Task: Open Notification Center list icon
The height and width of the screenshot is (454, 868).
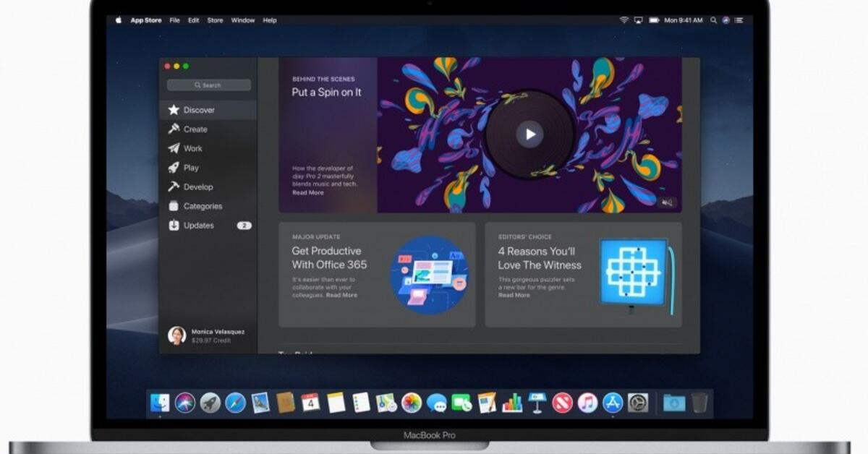Action: pyautogui.click(x=740, y=20)
